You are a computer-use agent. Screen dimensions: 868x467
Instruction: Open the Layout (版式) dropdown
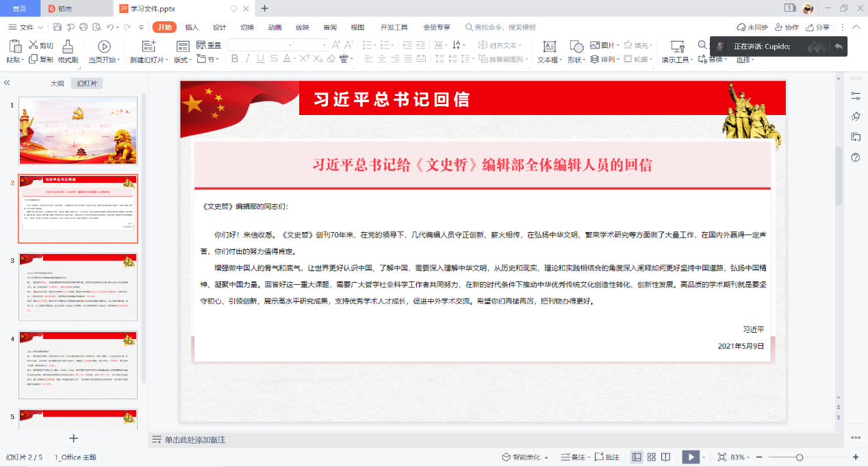183,60
